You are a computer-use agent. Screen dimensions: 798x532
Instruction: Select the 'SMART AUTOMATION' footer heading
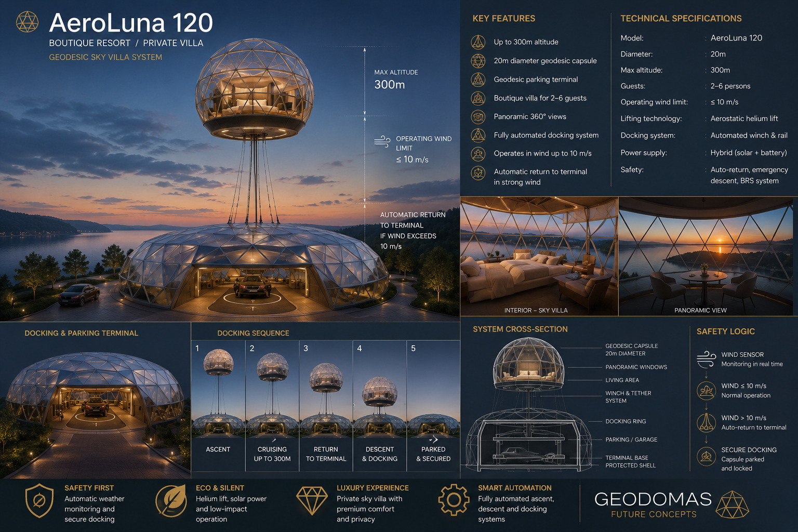(515, 488)
